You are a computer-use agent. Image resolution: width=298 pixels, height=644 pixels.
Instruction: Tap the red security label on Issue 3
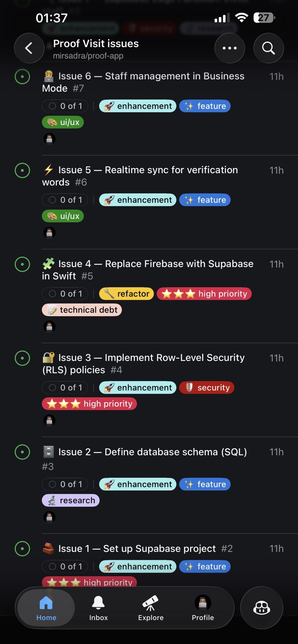(x=207, y=388)
